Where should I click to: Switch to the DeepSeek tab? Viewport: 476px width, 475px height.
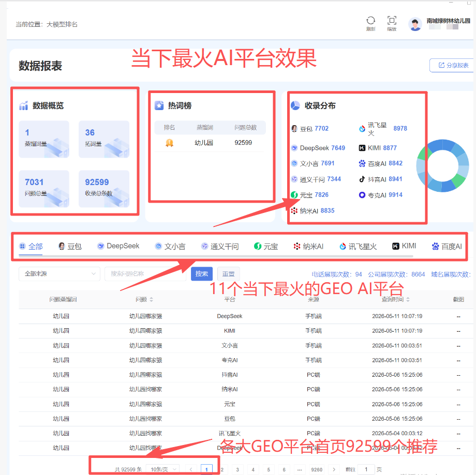pyautogui.click(x=118, y=246)
